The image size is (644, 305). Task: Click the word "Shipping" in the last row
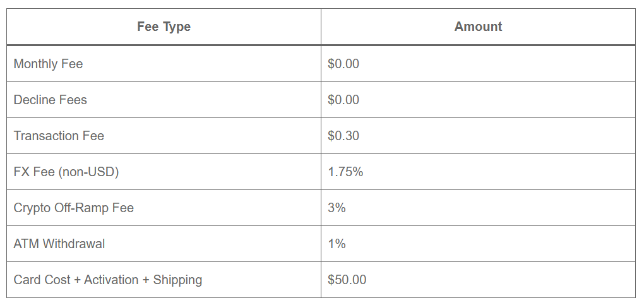click(177, 280)
